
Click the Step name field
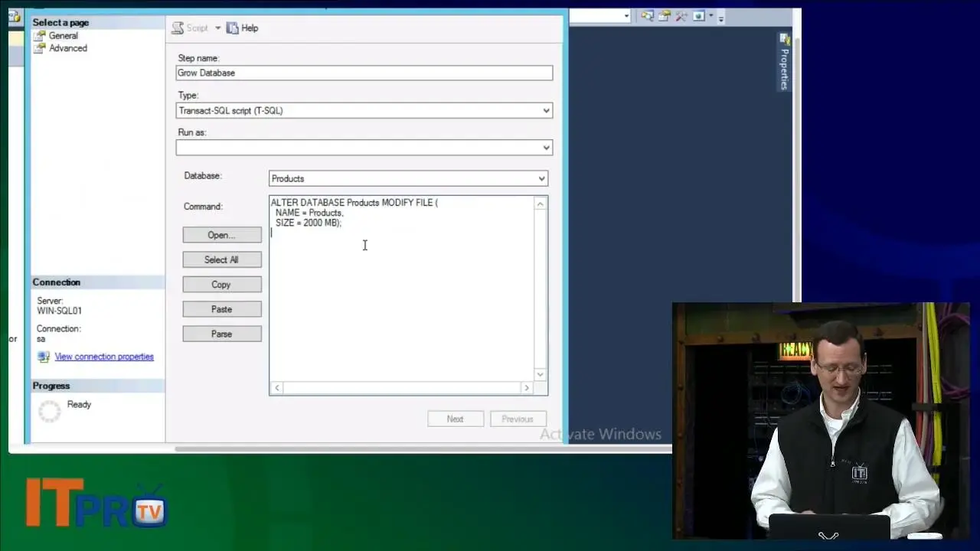[364, 73]
